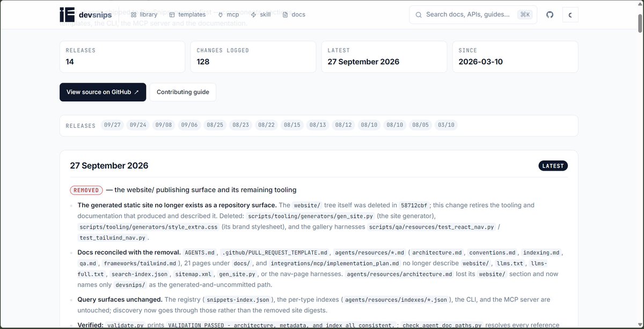Click the page scrollbar up arrow
The width and height of the screenshot is (644, 329).
click(x=639, y=4)
